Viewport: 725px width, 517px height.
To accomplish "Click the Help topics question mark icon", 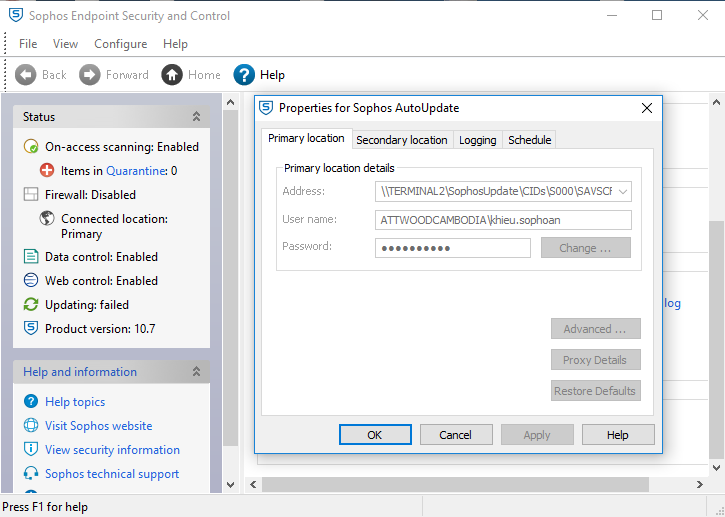I will click(31, 401).
